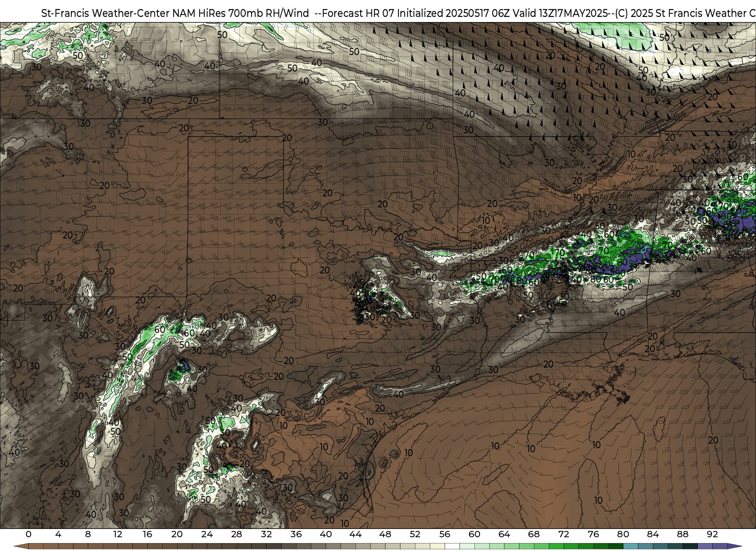This screenshot has height=551, width=756.
Task: Click the colorbar tick label "52"
Action: [415, 534]
